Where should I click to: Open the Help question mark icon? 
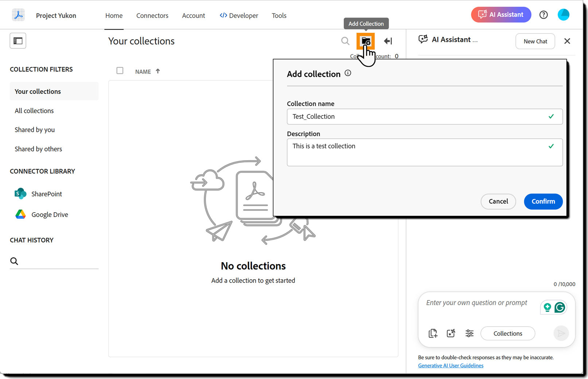click(544, 15)
